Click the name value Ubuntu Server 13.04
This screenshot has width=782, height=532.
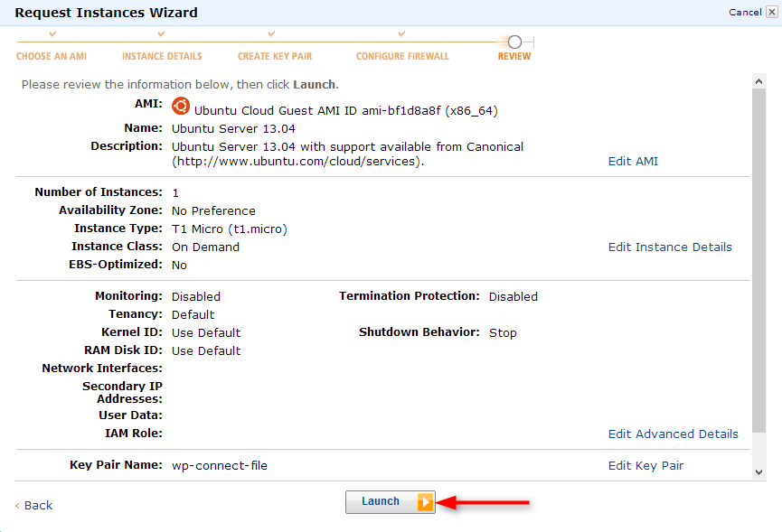(x=233, y=128)
